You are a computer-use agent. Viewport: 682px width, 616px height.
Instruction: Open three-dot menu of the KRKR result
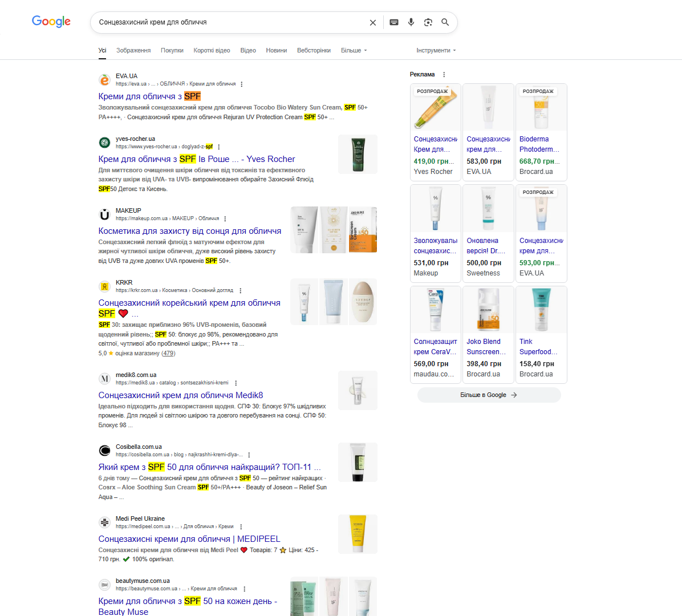pyautogui.click(x=241, y=290)
